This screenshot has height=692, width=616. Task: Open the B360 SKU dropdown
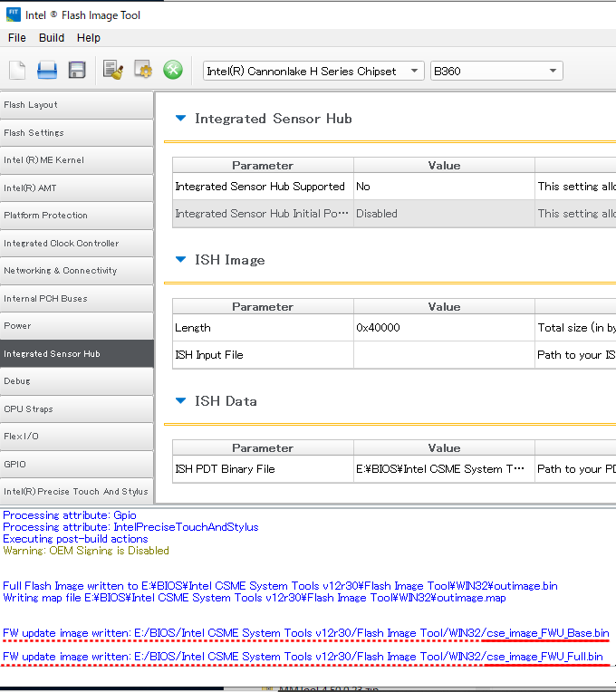(496, 71)
